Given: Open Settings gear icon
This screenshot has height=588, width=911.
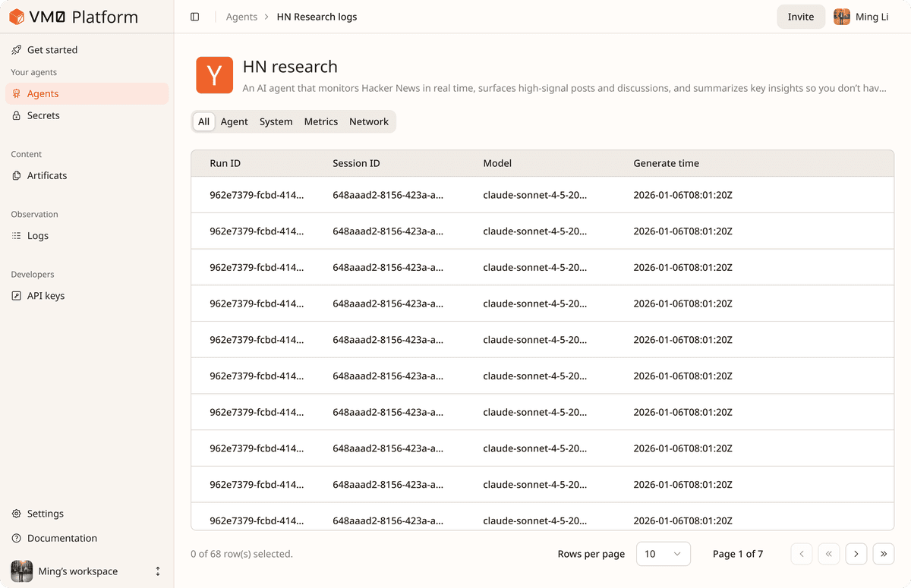Looking at the screenshot, I should [17, 514].
